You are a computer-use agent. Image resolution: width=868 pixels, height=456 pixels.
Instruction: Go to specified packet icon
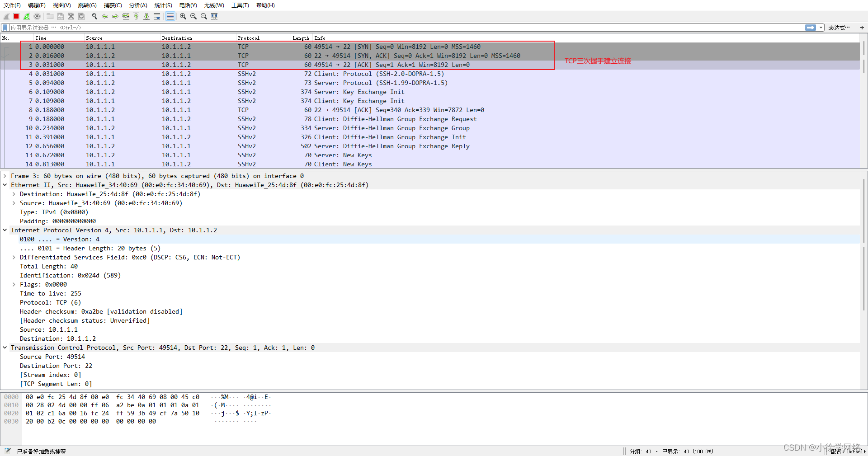[x=126, y=16]
